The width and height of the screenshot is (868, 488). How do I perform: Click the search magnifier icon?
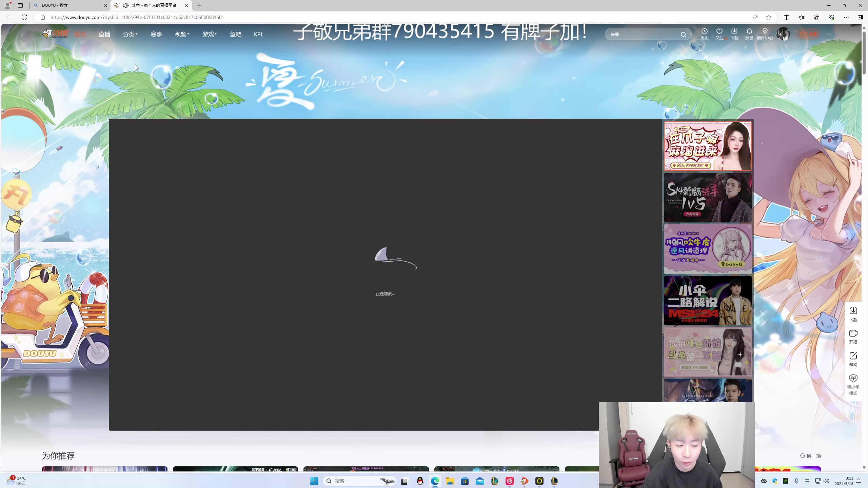pos(683,34)
